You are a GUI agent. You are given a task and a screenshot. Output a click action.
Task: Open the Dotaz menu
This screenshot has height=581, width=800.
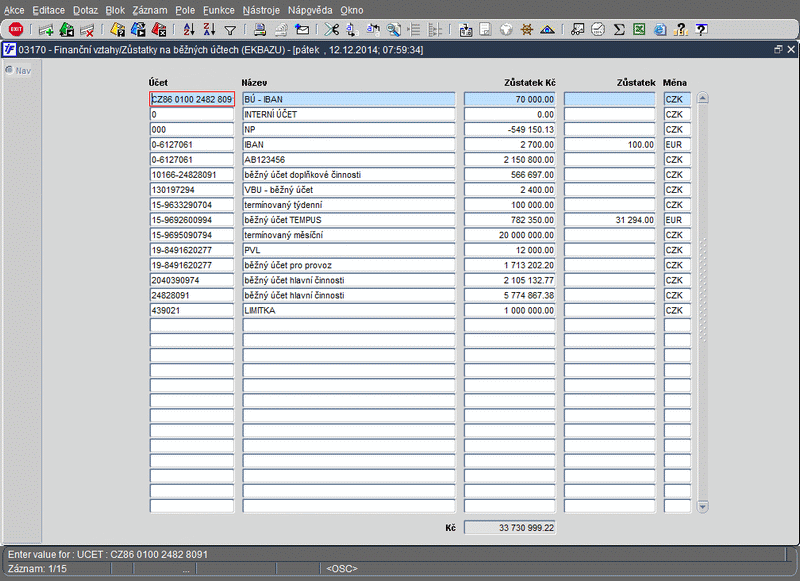tap(85, 10)
